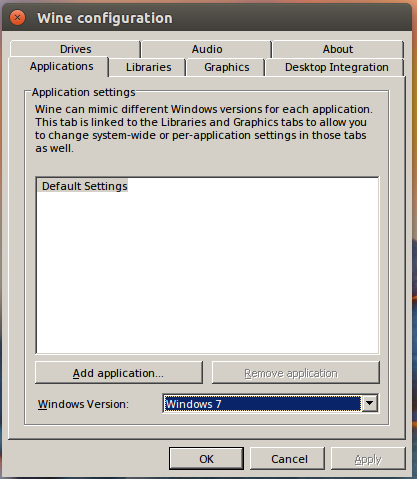The height and width of the screenshot is (479, 417).
Task: Click the Remove application button
Action: point(296,373)
